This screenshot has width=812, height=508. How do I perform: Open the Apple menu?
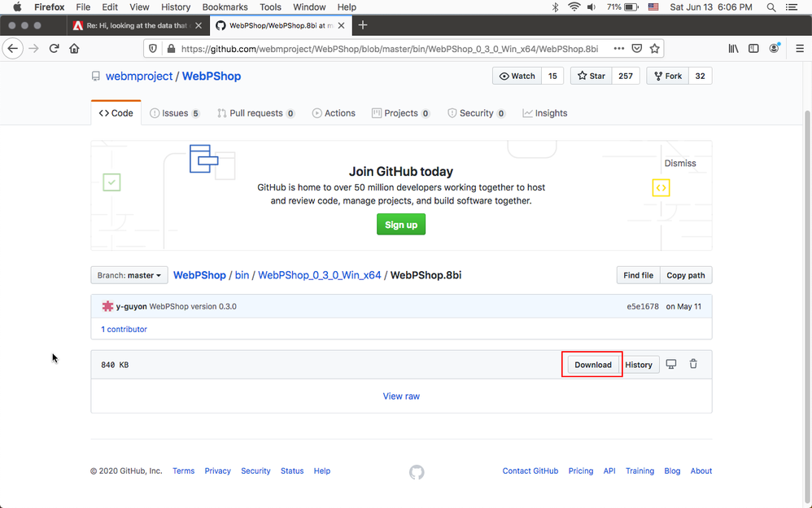(17, 7)
